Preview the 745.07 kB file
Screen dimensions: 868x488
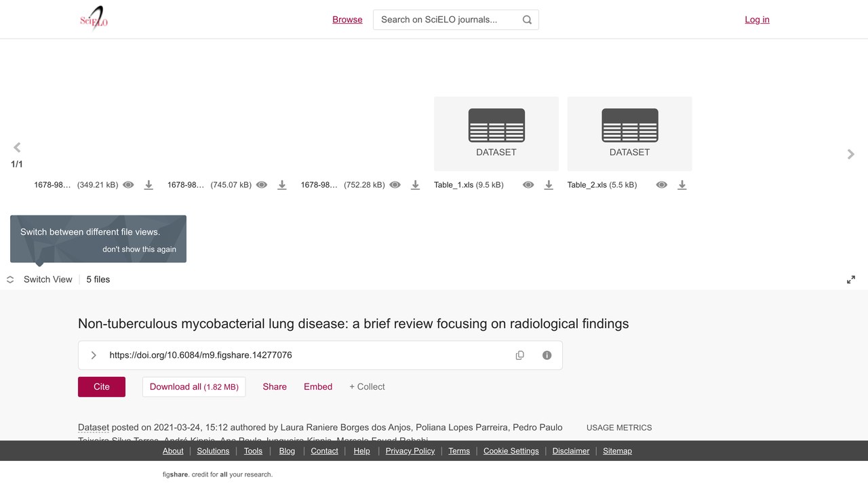tap(262, 185)
